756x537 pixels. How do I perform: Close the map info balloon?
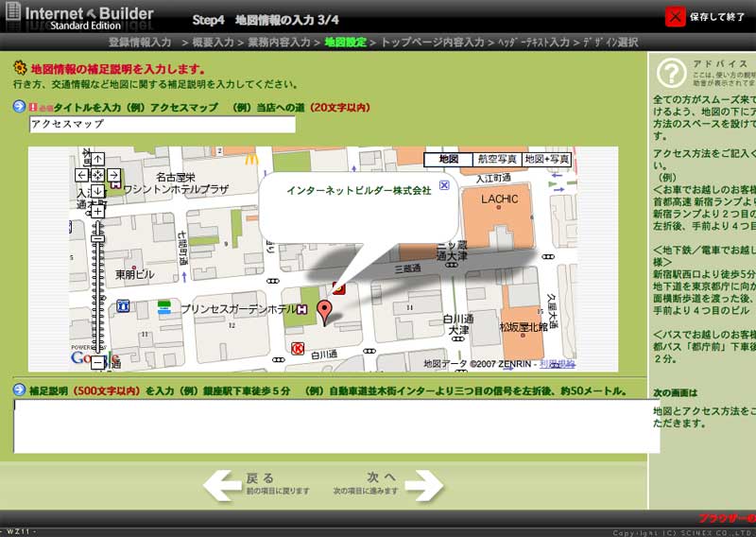444,185
